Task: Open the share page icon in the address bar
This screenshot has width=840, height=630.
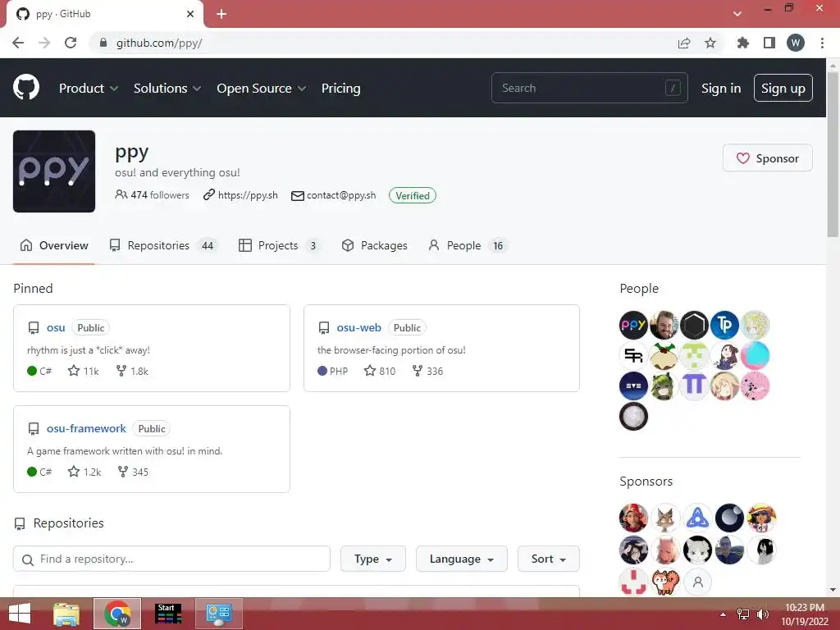Action: coord(684,43)
